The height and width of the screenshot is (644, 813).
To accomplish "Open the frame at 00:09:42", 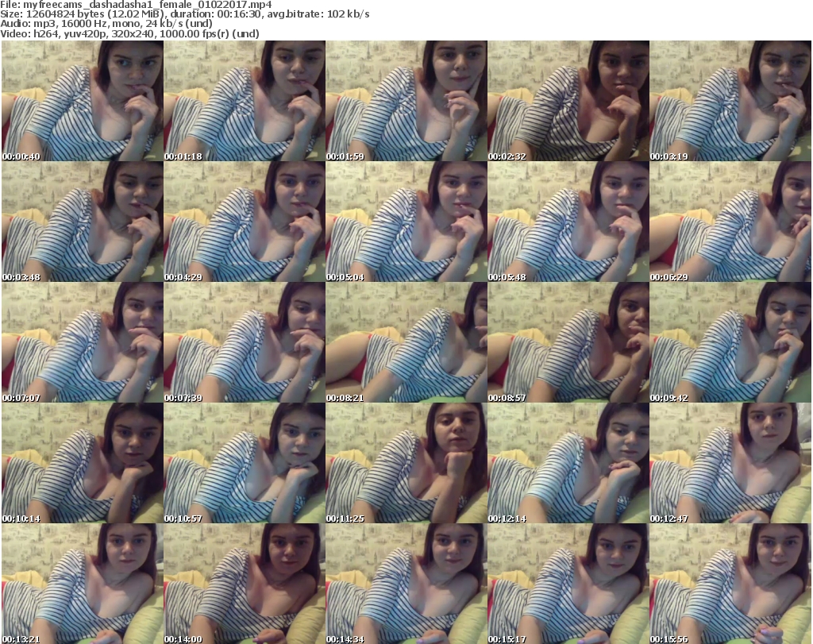I will click(x=730, y=343).
